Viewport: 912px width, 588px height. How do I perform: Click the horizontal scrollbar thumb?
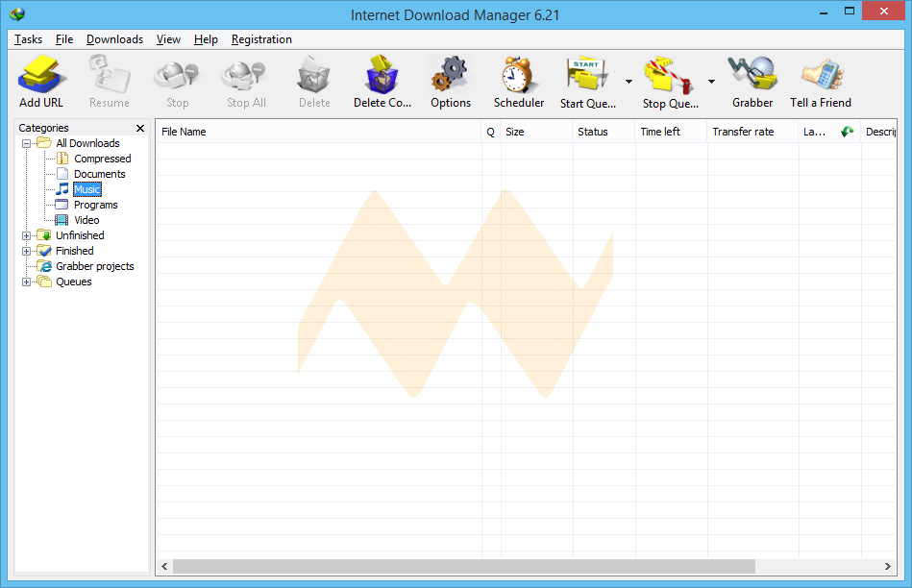tap(463, 566)
